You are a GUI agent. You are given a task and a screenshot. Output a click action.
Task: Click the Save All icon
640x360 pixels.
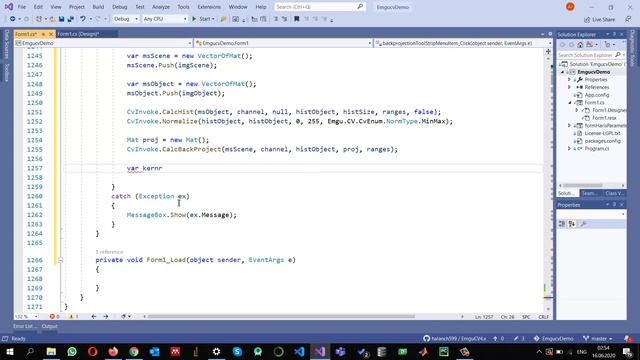pyautogui.click(x=71, y=19)
